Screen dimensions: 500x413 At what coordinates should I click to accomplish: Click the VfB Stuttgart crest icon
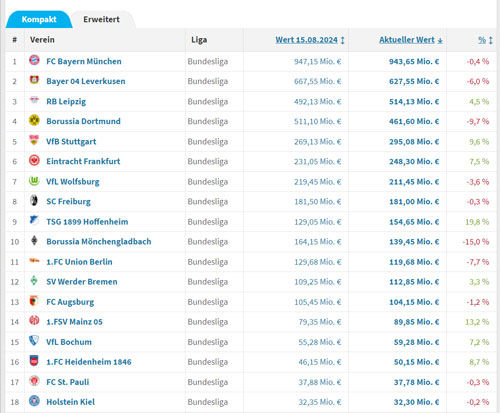point(34,140)
